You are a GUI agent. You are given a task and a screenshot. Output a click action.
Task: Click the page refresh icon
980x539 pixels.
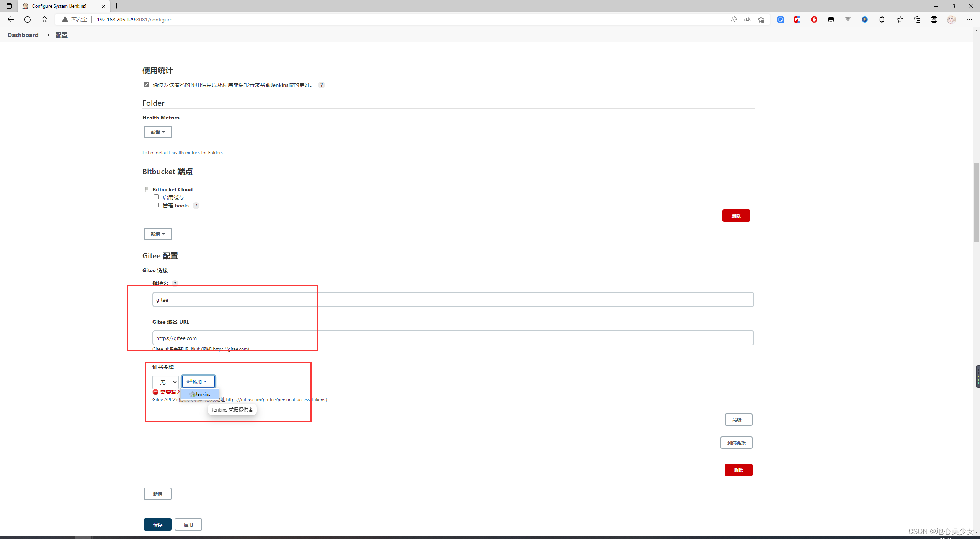coord(28,20)
